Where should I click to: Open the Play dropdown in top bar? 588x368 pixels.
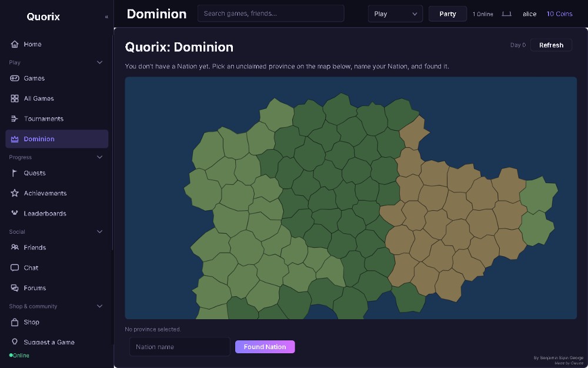pos(395,14)
